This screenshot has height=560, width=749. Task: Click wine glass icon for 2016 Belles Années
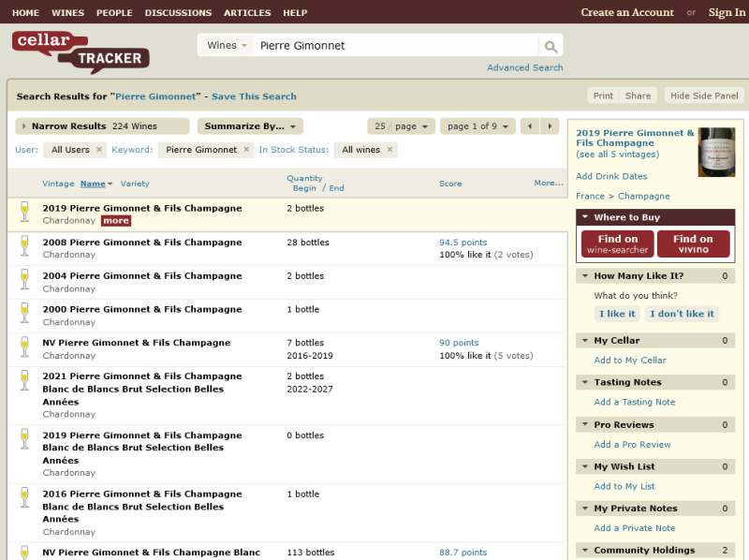24,497
